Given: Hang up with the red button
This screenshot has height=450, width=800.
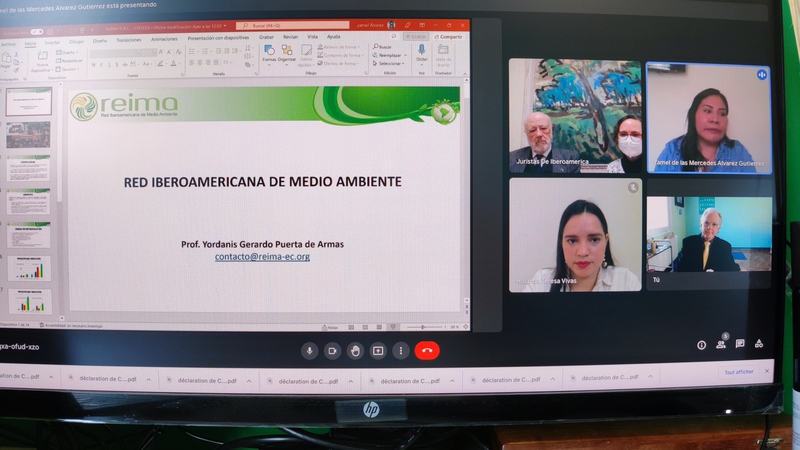Looking at the screenshot, I should (427, 351).
